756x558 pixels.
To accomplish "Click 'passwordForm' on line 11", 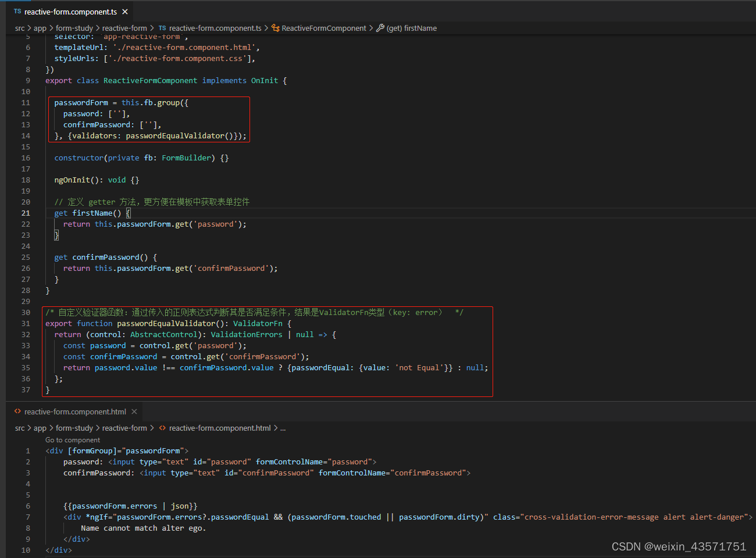I will point(81,103).
